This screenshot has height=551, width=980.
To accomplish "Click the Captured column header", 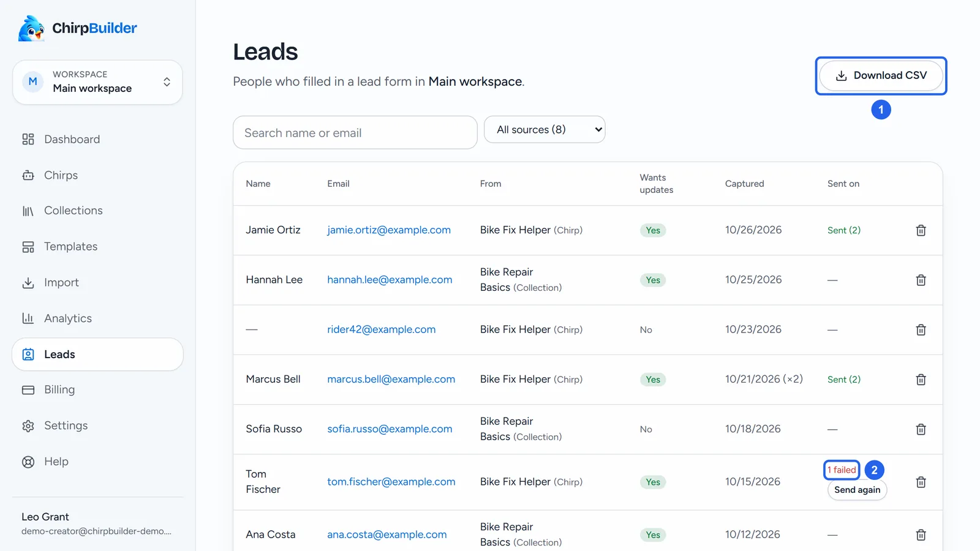I will [x=745, y=184].
